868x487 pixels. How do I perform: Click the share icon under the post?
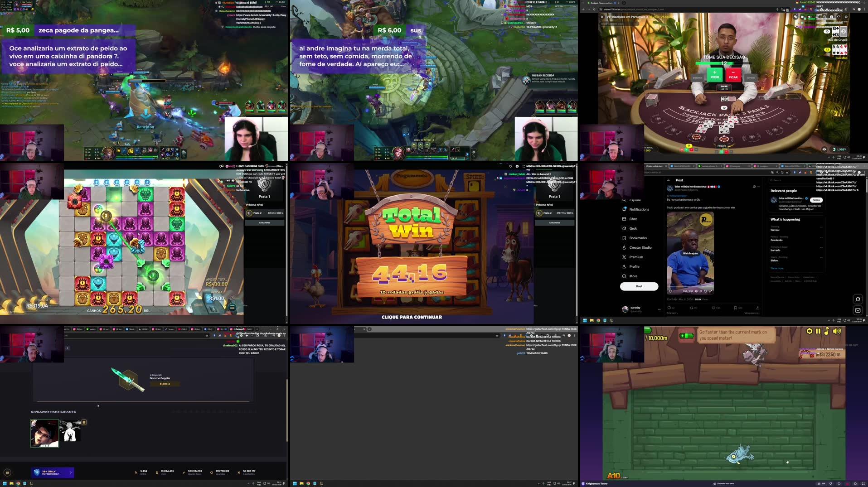click(x=758, y=308)
